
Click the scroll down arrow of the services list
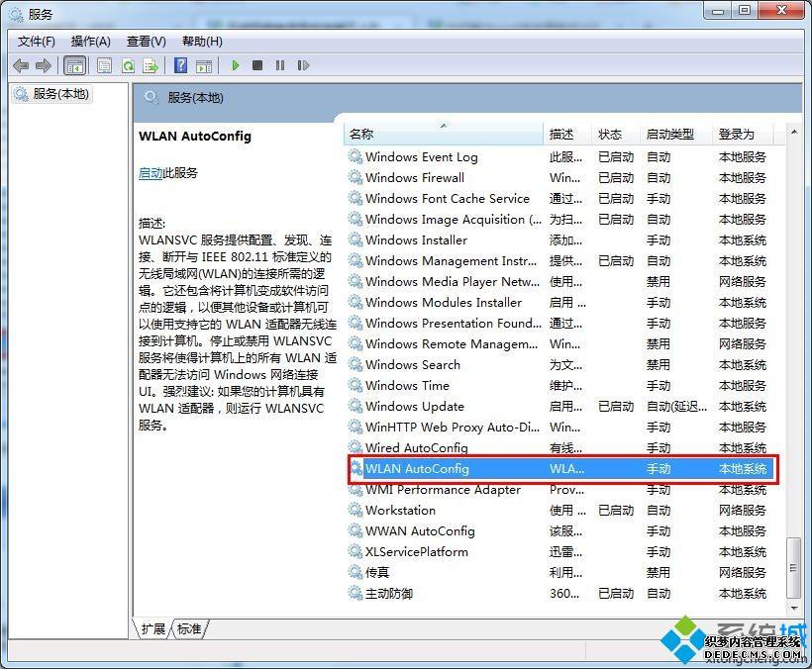pos(793,608)
